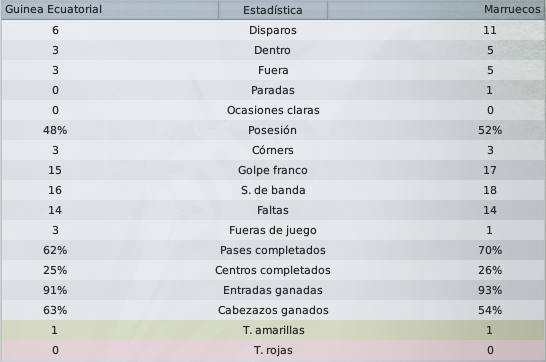
Task: Select the Centros completados row
Action: [273, 270]
